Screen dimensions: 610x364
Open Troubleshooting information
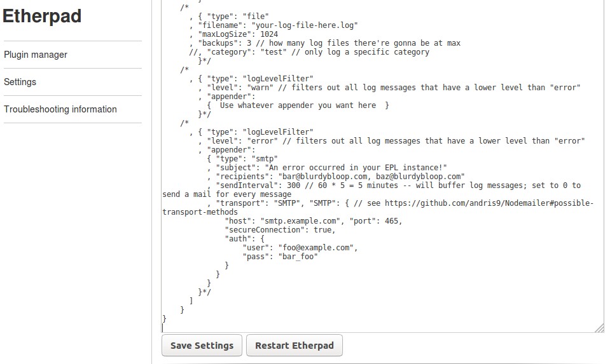coord(60,109)
